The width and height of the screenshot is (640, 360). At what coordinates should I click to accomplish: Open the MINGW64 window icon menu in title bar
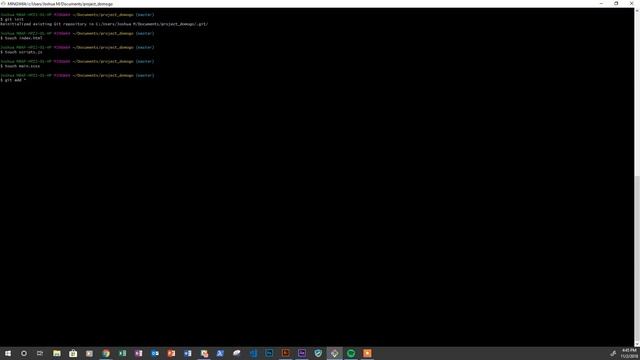click(x=3, y=4)
